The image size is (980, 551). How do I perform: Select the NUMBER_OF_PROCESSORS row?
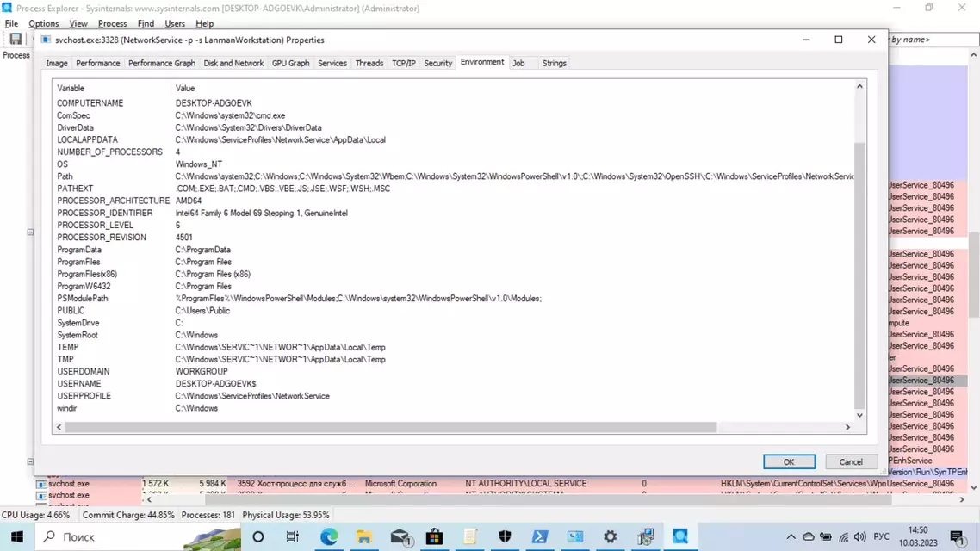pyautogui.click(x=455, y=152)
